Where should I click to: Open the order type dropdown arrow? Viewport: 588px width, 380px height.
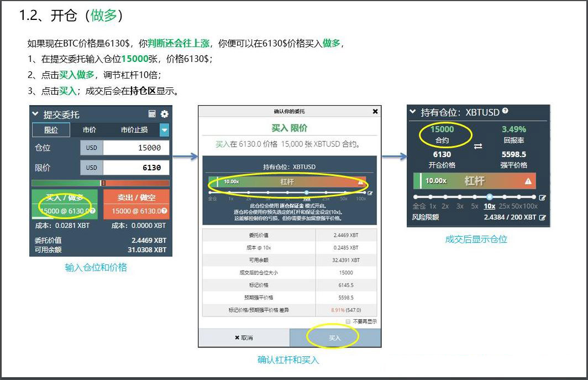click(164, 130)
